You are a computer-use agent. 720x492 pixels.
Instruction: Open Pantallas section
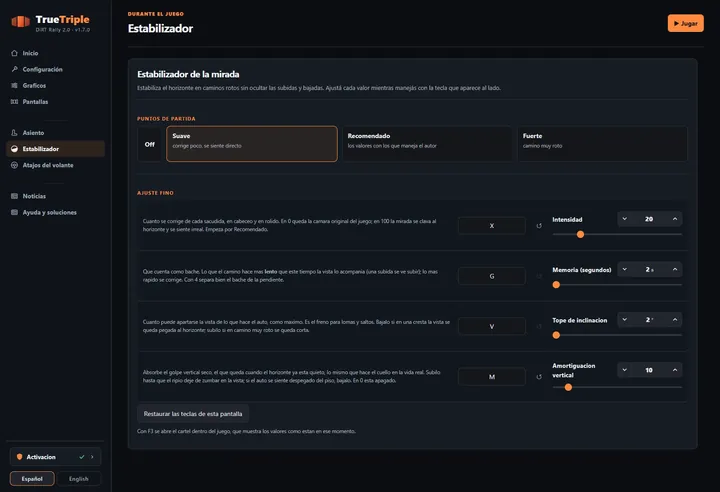pyautogui.click(x=55, y=102)
